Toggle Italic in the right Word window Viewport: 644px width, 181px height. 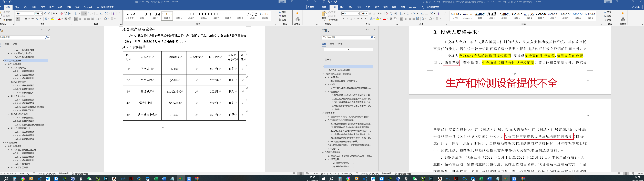point(347,19)
